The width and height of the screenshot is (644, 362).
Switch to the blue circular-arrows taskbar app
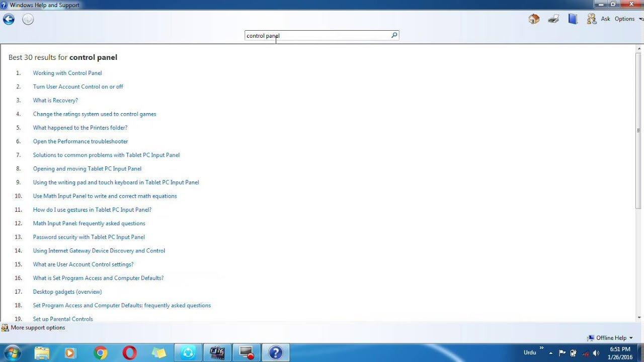188,353
